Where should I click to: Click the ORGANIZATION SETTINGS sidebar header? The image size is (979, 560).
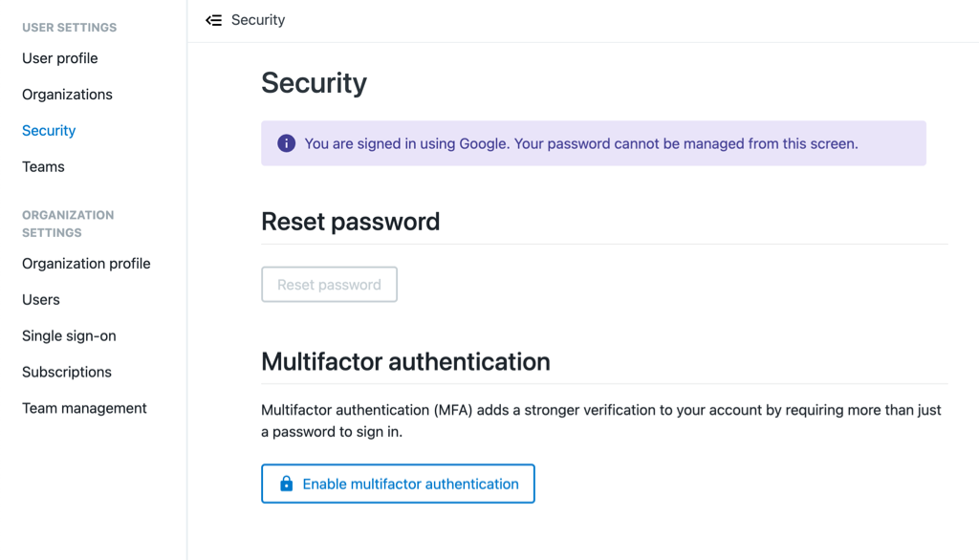(x=68, y=224)
